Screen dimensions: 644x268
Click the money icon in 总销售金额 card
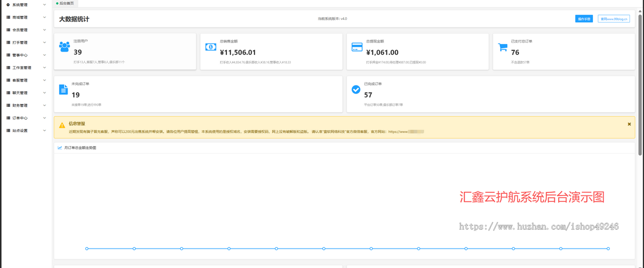[x=210, y=47]
